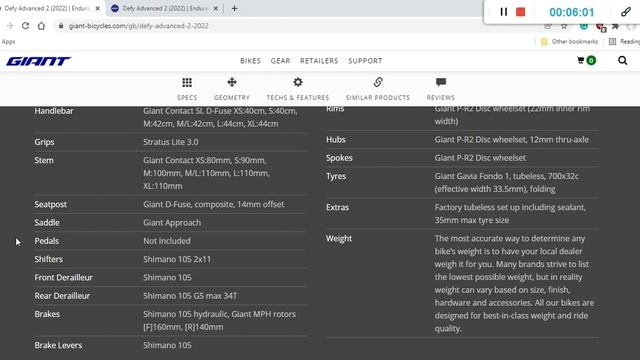Click the search magnifier icon

pos(622,60)
